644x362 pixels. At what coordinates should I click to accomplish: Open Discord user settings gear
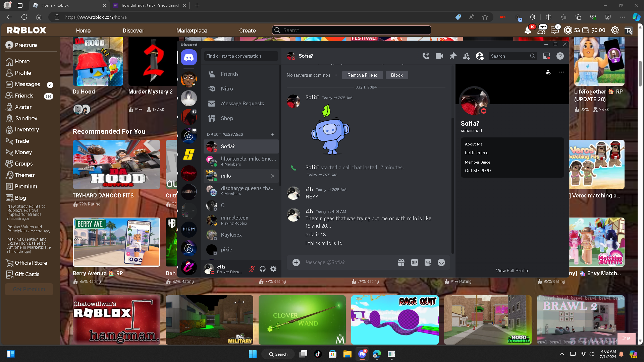pos(273,269)
